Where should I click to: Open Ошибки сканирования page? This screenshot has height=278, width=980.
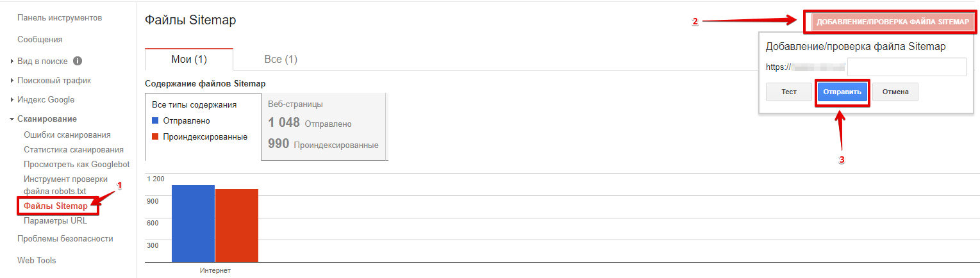click(67, 135)
